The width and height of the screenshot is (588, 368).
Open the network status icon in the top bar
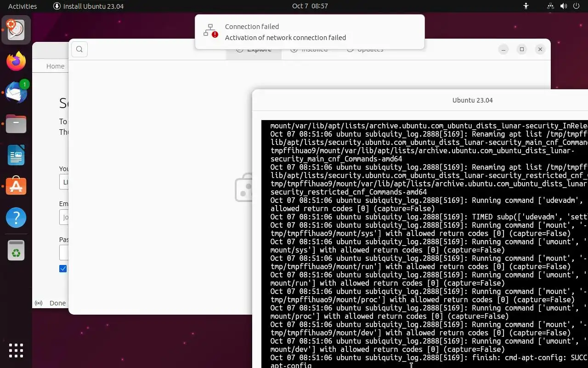[x=550, y=6]
